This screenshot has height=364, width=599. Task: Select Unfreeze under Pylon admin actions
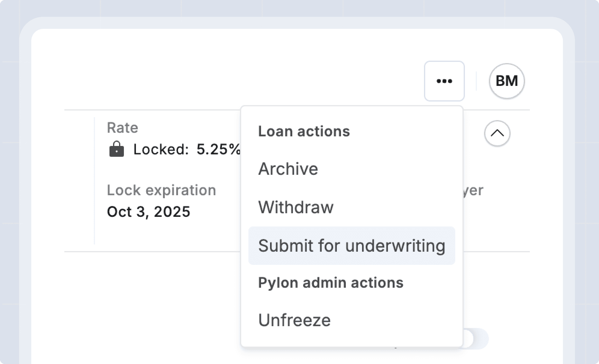(294, 320)
